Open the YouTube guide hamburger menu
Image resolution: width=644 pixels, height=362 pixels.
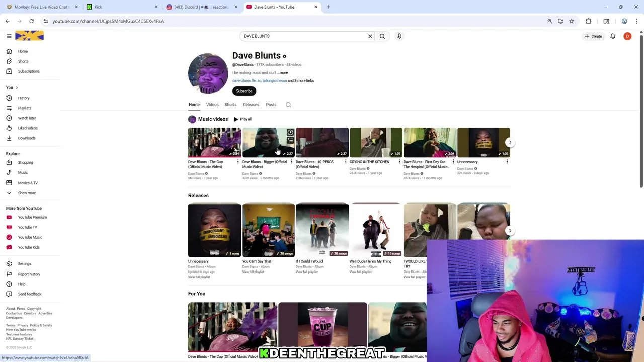[9, 36]
